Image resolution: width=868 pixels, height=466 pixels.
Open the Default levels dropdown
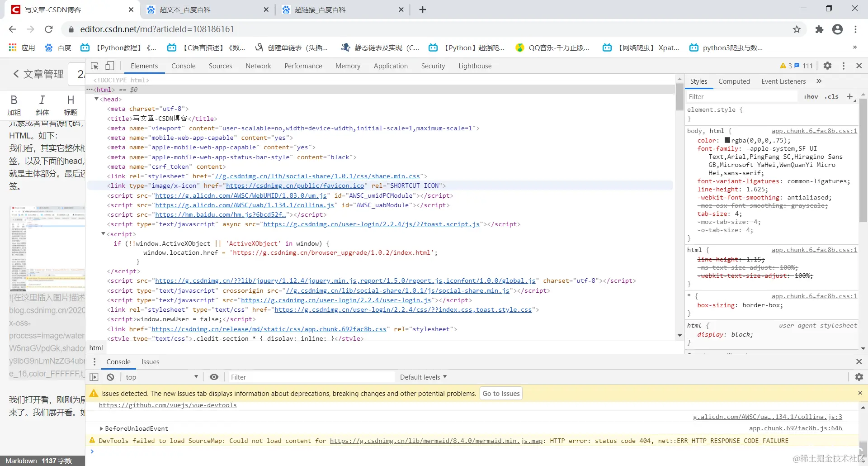coord(423,377)
